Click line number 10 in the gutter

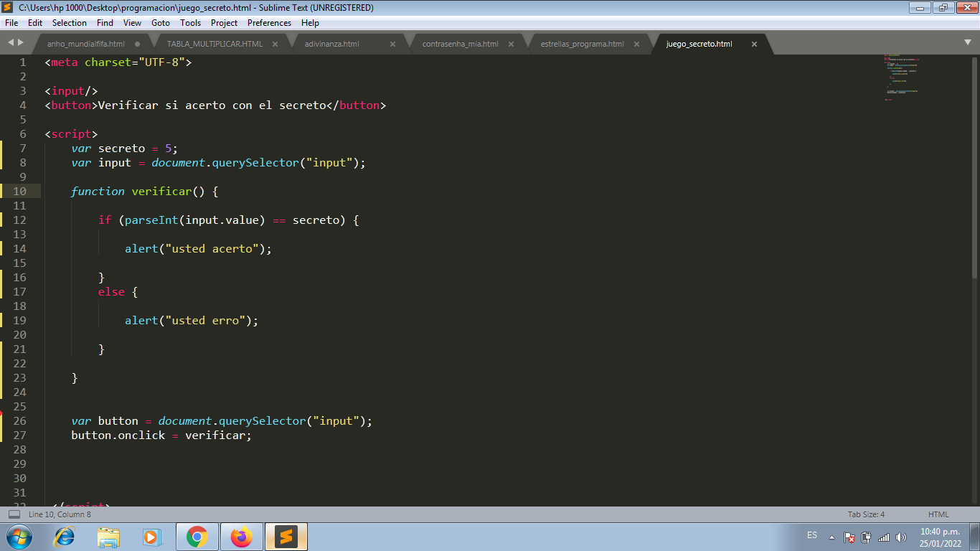coord(19,192)
